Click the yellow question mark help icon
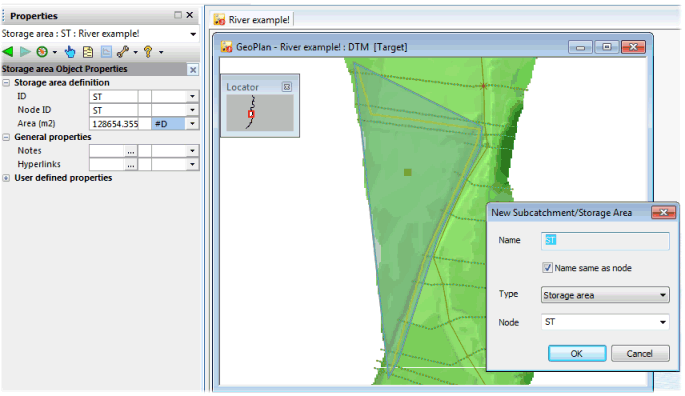Image resolution: width=685 pixels, height=396 pixels. [x=148, y=52]
